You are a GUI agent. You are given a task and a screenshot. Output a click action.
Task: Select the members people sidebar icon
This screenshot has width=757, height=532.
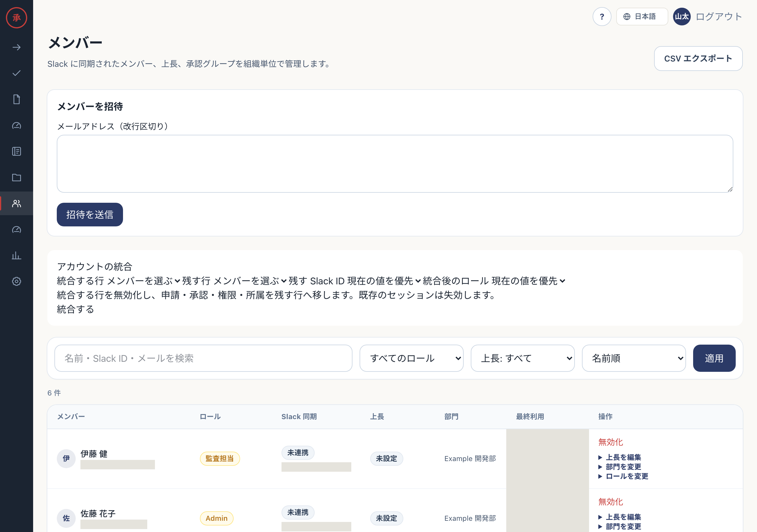coord(17,203)
